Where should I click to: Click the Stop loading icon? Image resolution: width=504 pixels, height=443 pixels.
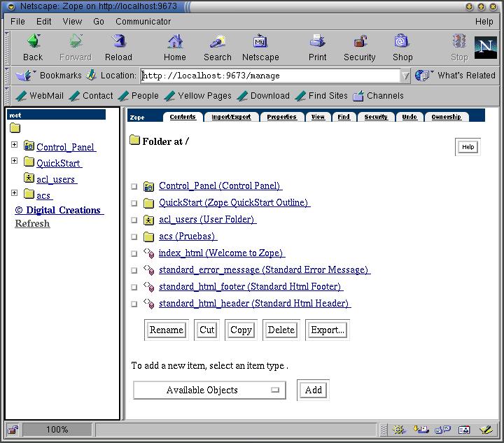click(459, 41)
